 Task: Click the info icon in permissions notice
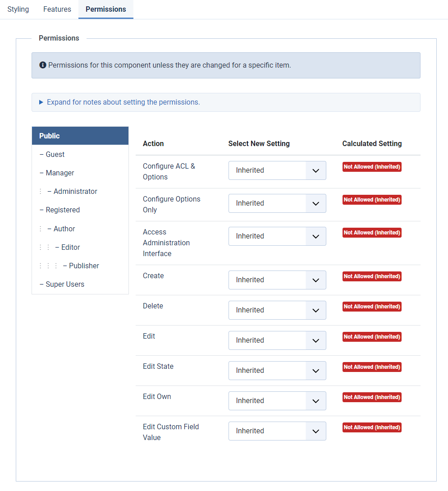tap(43, 65)
